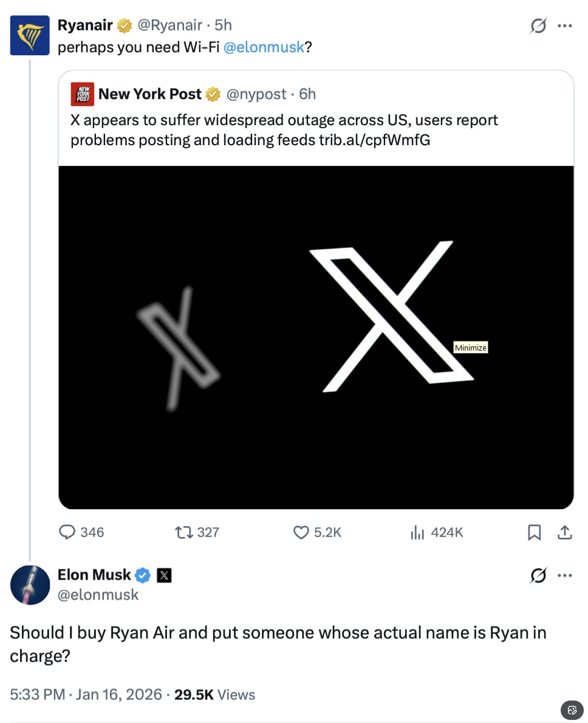The image size is (588, 723).
Task: Click the X affiliate badge beside Elon Musk
Action: point(164,575)
